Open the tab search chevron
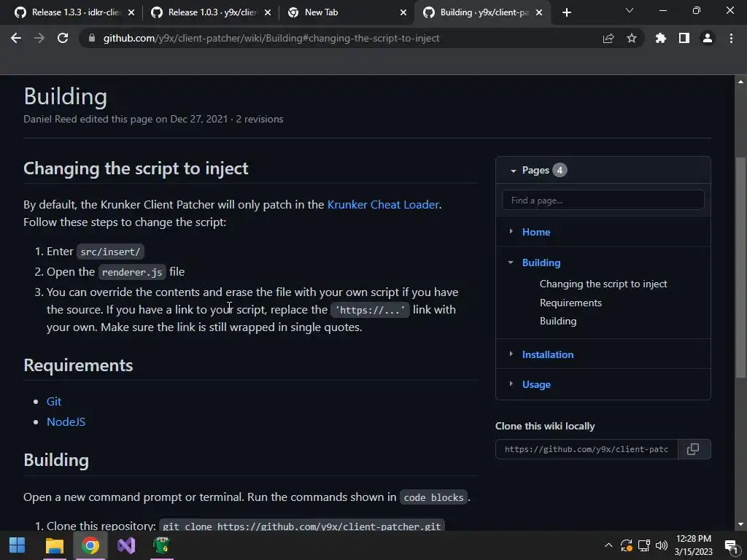The width and height of the screenshot is (747, 560). [630, 10]
